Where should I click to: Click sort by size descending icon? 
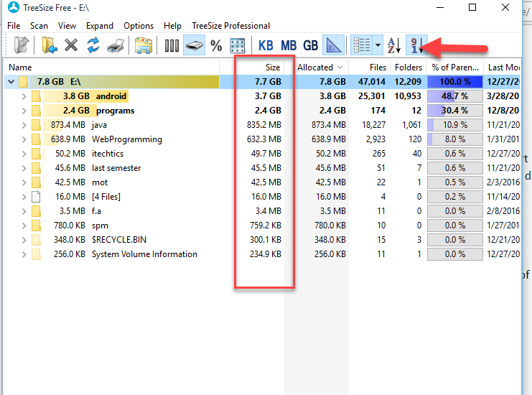click(x=416, y=46)
